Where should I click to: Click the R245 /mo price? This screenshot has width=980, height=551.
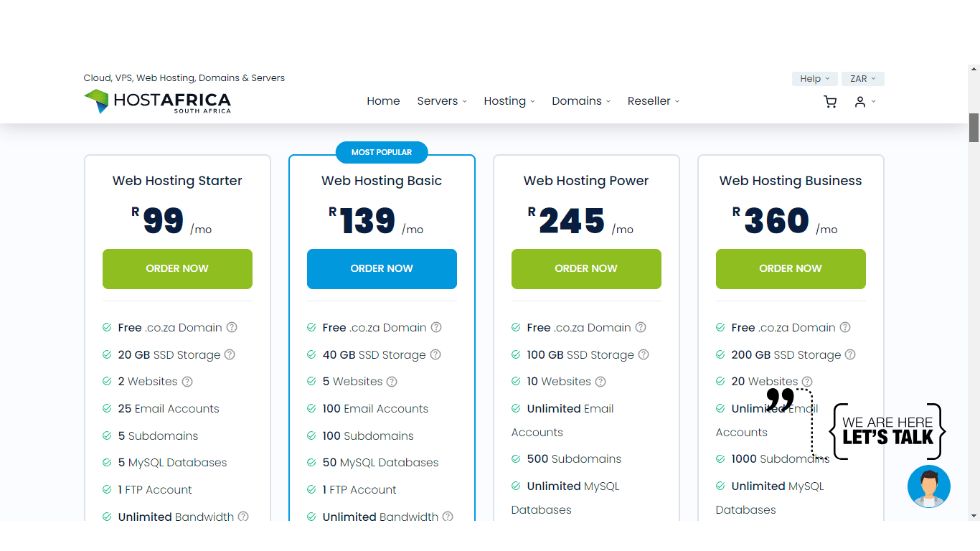(580, 221)
